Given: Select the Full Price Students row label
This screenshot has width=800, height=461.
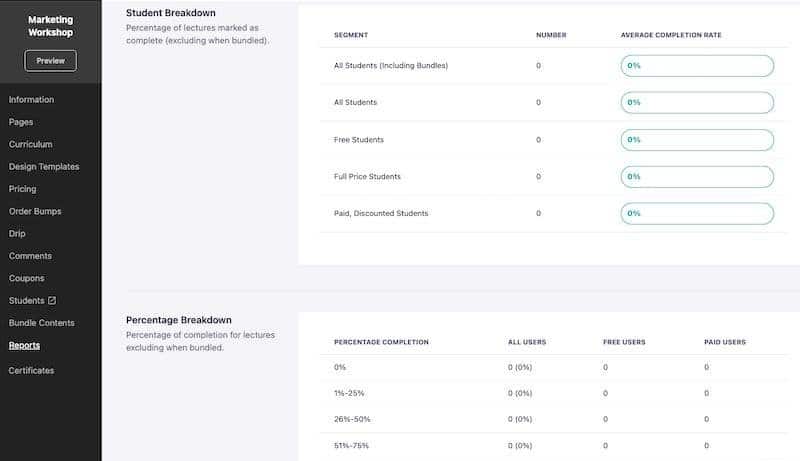Looking at the screenshot, I should [x=367, y=176].
